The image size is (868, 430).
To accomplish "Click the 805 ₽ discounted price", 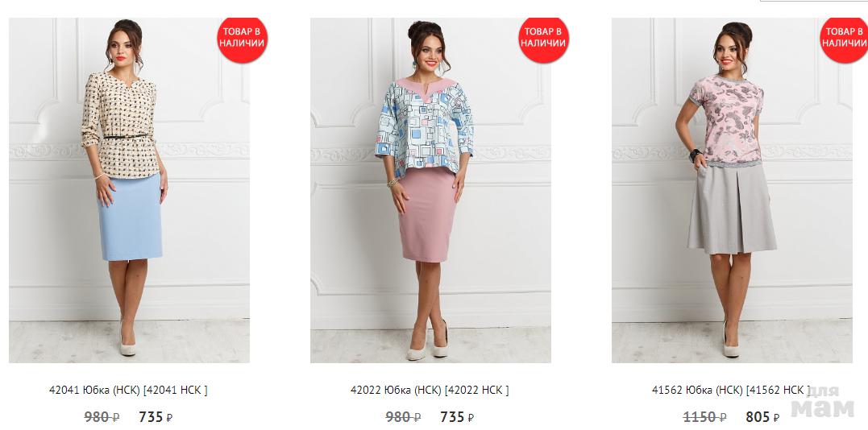I will point(762,417).
